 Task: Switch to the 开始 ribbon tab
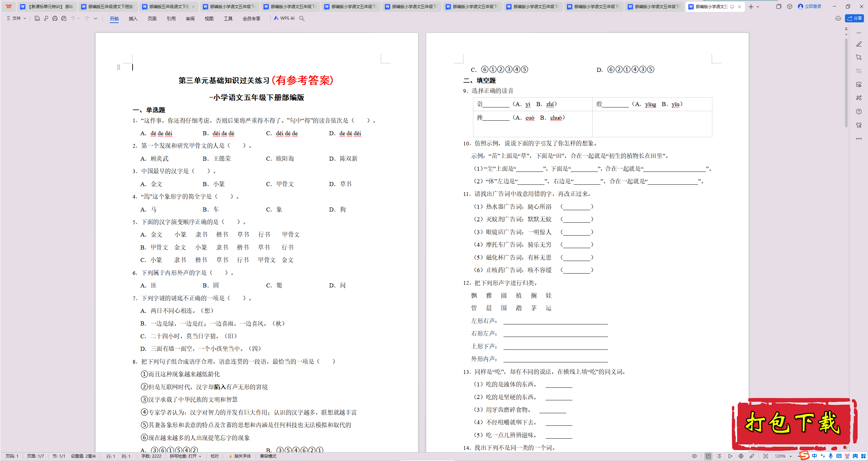point(114,19)
